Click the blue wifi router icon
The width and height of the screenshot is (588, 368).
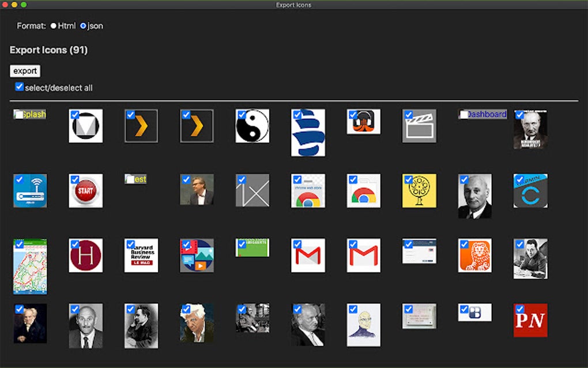click(x=29, y=191)
